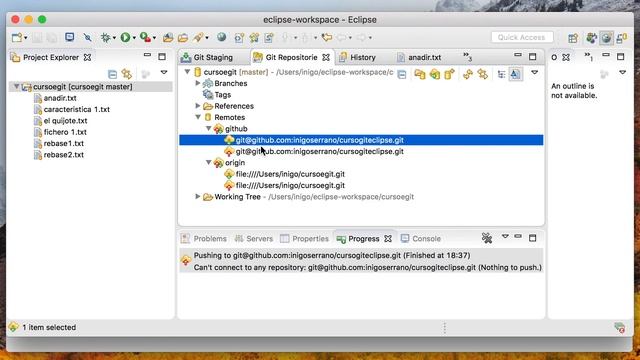Select the first origin file:///Users/inigo/cursoegit.git entry
The height and width of the screenshot is (360, 640).
[x=290, y=174]
